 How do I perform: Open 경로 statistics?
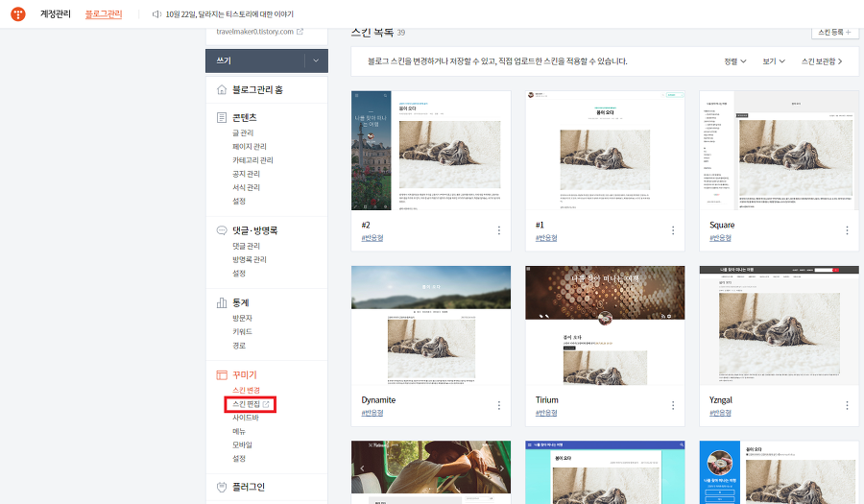click(x=239, y=346)
